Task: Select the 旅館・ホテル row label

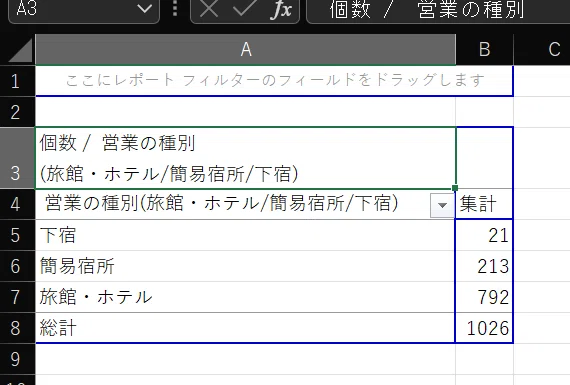Action: point(245,297)
